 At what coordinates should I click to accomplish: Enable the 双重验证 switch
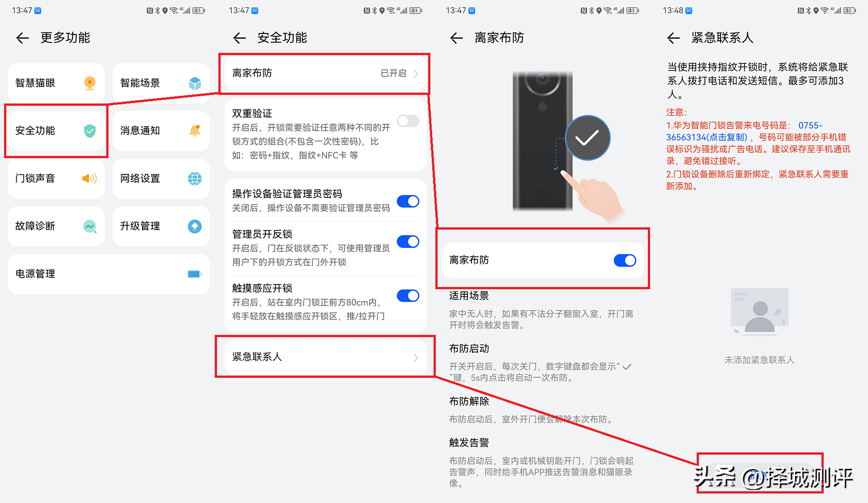pyautogui.click(x=408, y=121)
